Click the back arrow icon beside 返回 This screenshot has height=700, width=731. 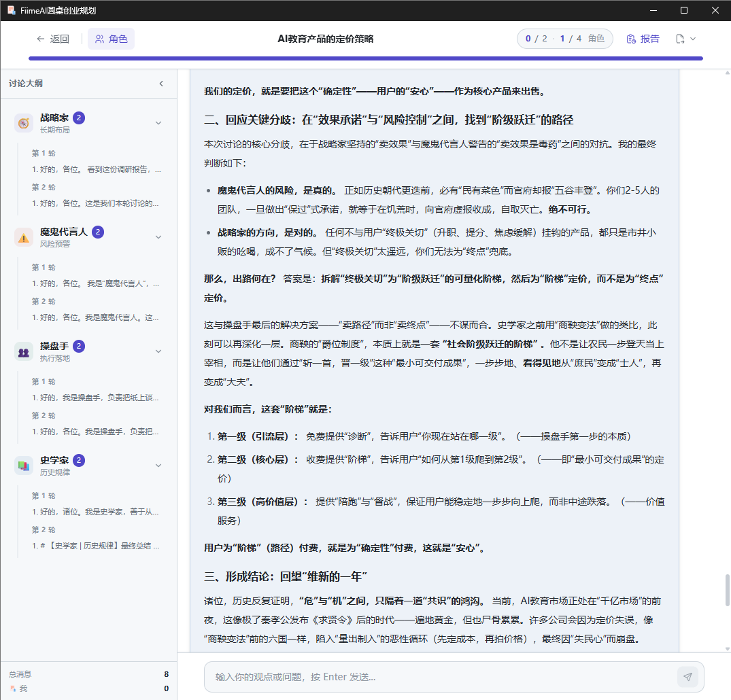click(x=41, y=39)
